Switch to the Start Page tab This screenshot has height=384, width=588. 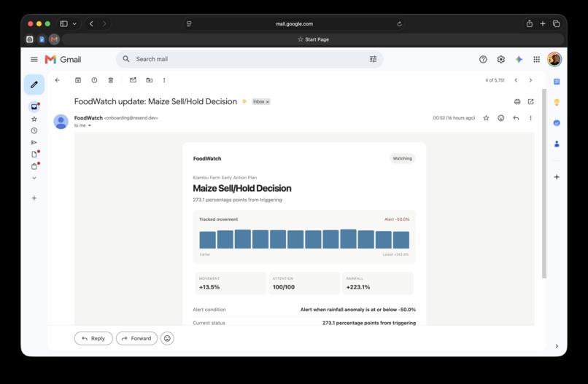coord(313,39)
